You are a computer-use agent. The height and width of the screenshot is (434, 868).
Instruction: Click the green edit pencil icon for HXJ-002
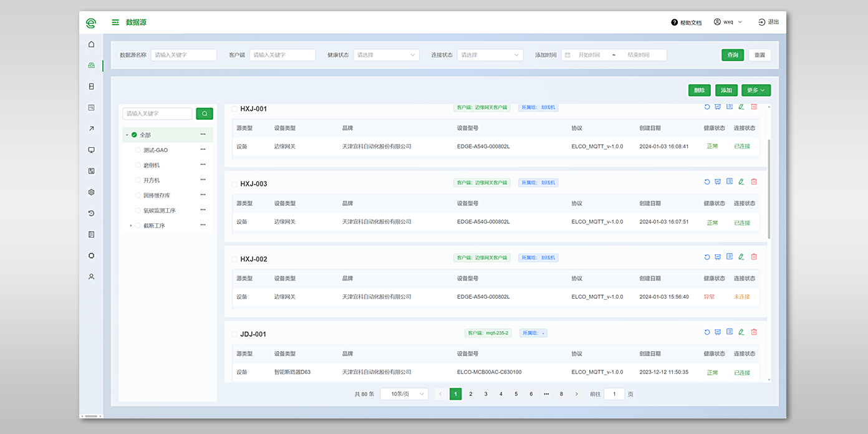[x=741, y=257]
